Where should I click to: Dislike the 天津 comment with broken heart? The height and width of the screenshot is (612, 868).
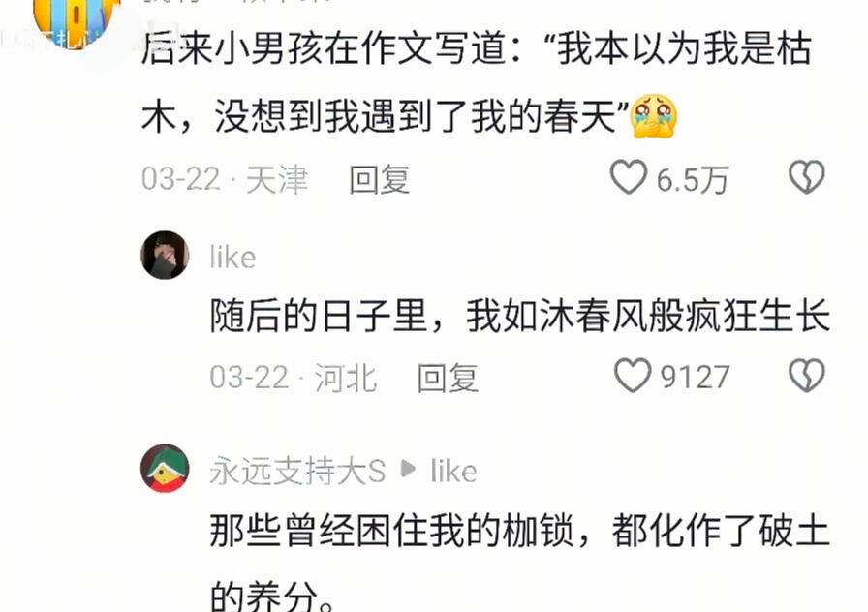point(807,177)
